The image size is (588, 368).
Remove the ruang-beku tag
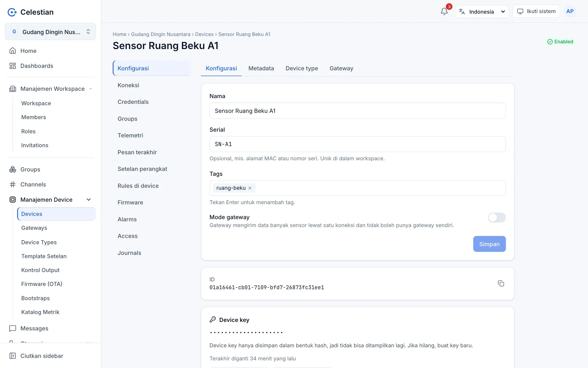coord(250,188)
